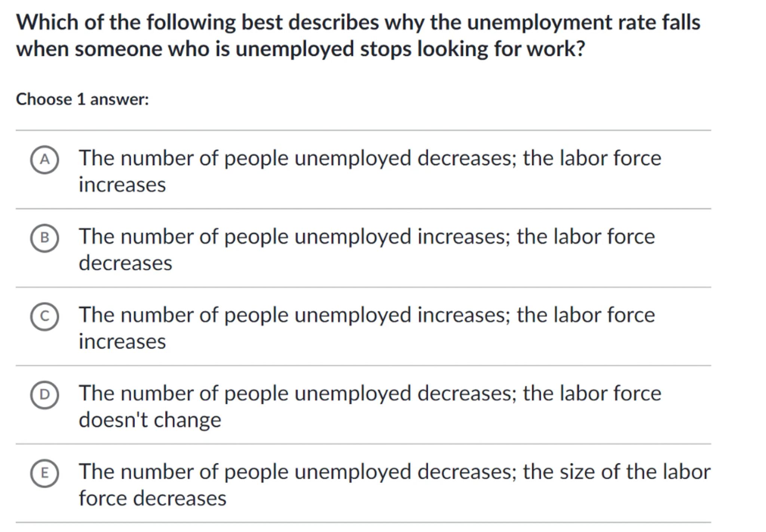Screen dimensions: 766x532
Task: Mark the option E radio circle
Action: point(45,473)
